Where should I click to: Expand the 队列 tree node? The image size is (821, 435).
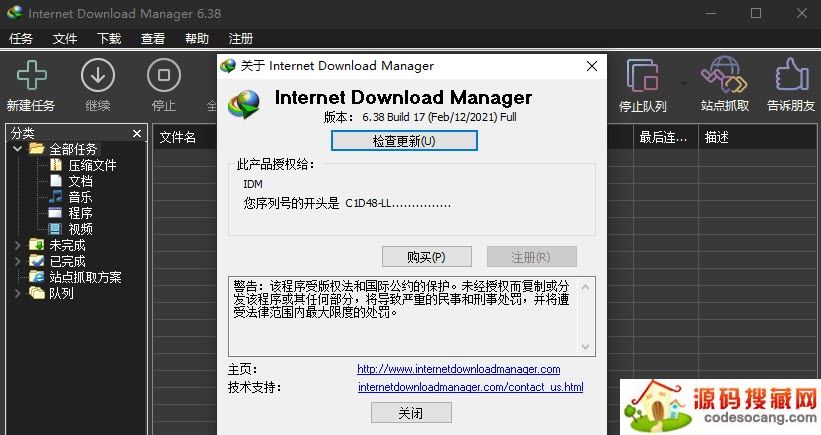(17, 293)
